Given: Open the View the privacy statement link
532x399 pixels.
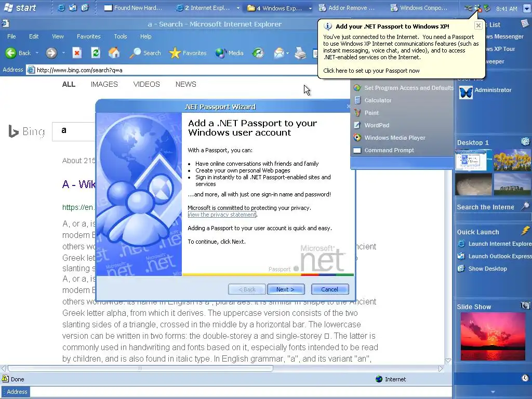Looking at the screenshot, I should pos(222,215).
